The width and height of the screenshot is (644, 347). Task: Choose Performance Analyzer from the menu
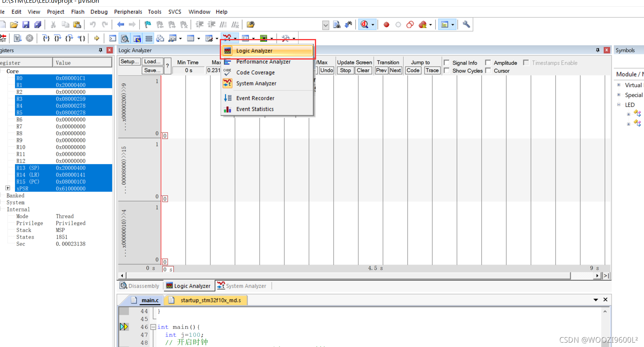click(x=268, y=62)
